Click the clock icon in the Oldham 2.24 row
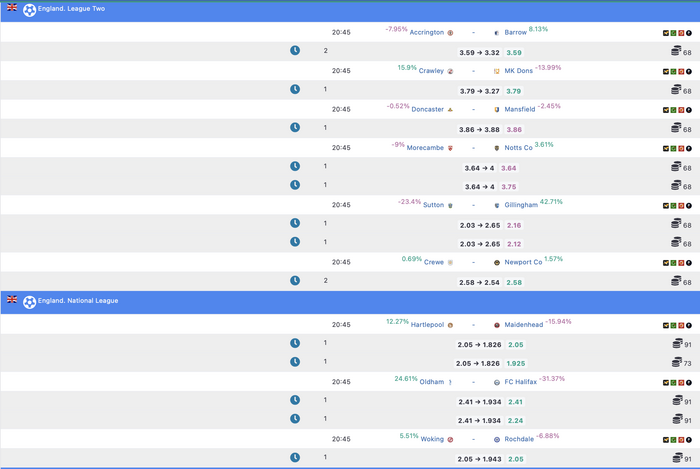This screenshot has height=469, width=700. pyautogui.click(x=295, y=419)
